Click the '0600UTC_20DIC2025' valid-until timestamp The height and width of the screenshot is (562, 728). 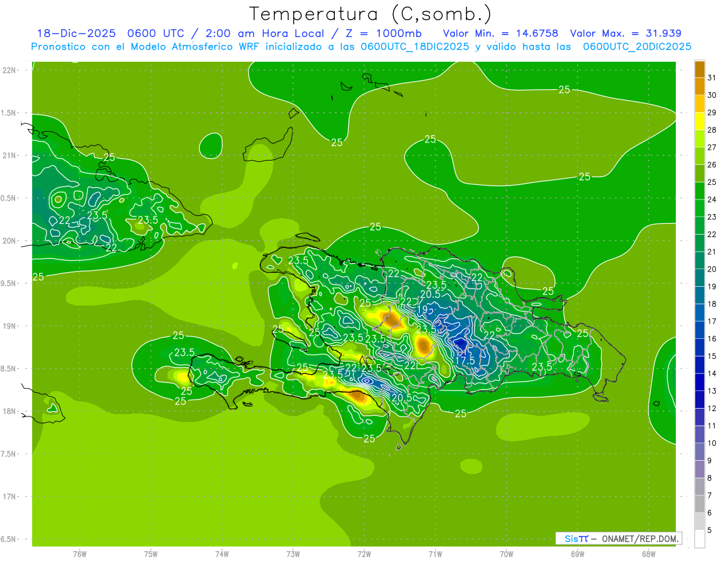pos(637,47)
